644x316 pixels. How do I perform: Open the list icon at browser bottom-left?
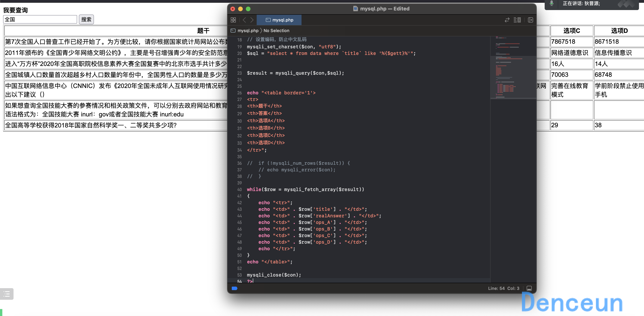7,294
